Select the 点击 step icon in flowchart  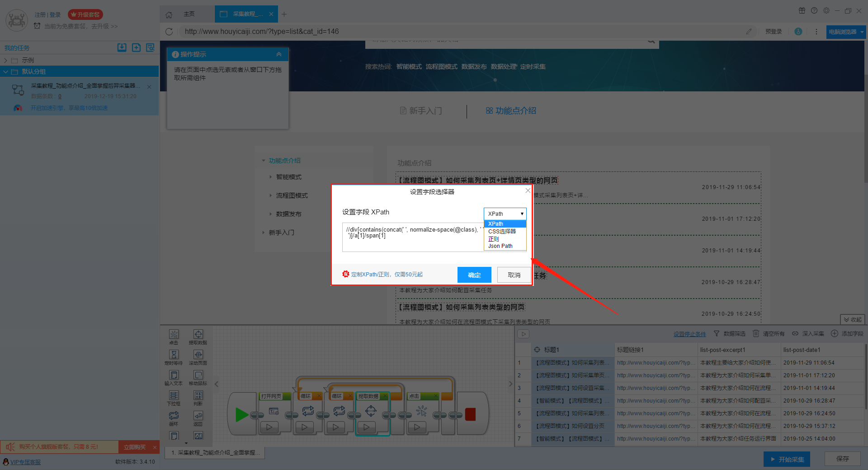(421, 411)
